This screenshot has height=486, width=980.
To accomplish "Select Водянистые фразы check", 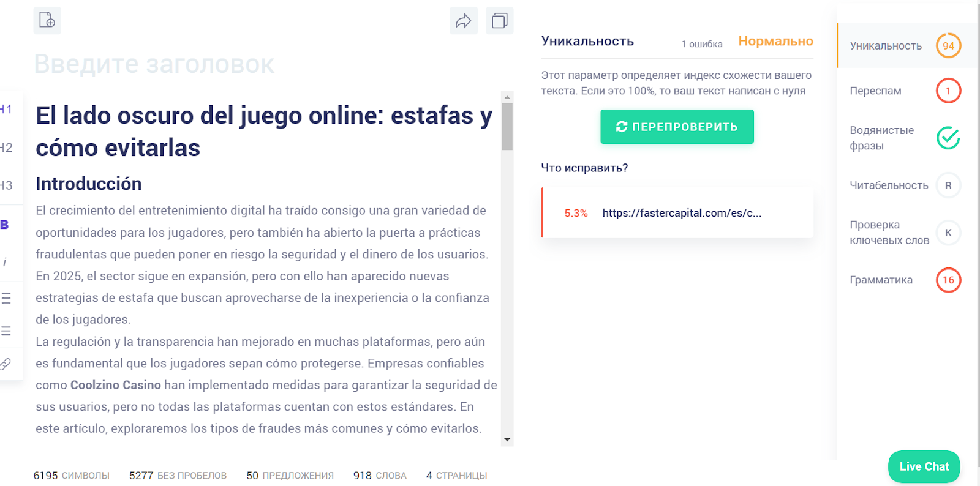I will (881, 138).
